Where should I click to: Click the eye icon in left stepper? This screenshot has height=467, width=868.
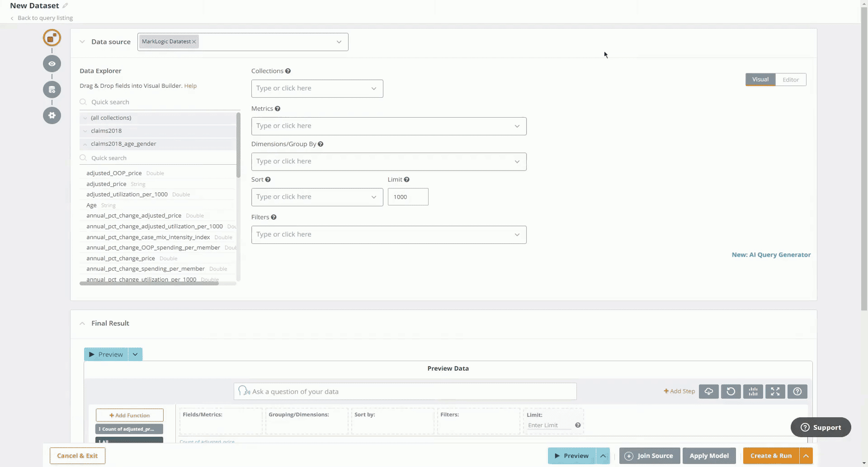52,64
